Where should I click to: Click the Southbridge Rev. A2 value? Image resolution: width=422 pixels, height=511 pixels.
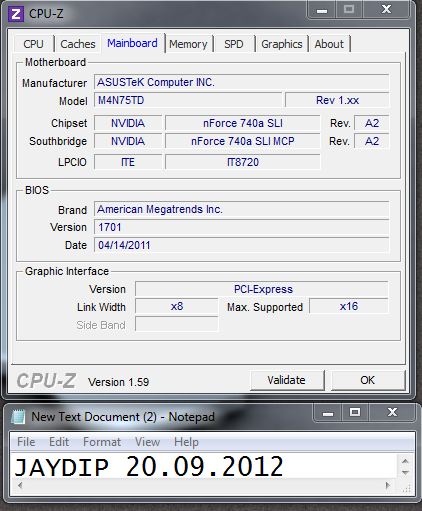[x=372, y=141]
